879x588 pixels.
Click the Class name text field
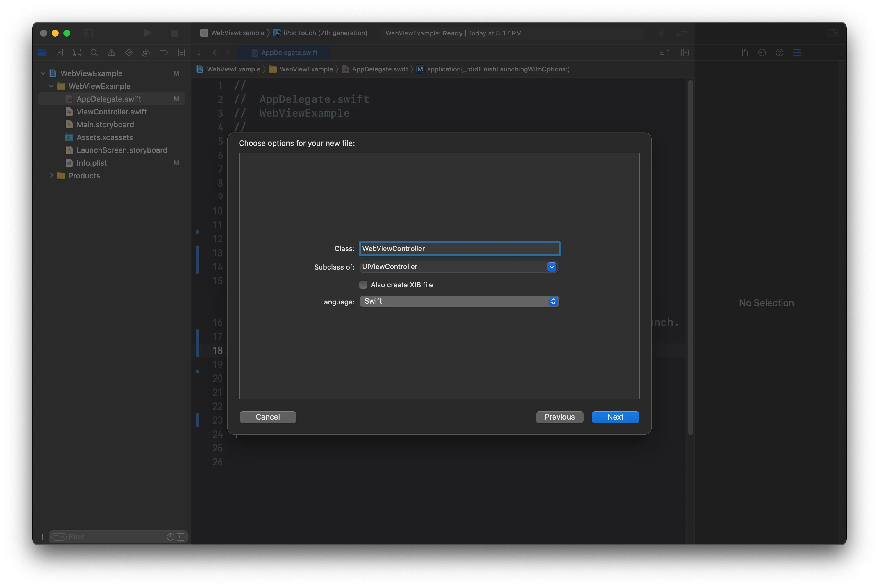(x=459, y=249)
